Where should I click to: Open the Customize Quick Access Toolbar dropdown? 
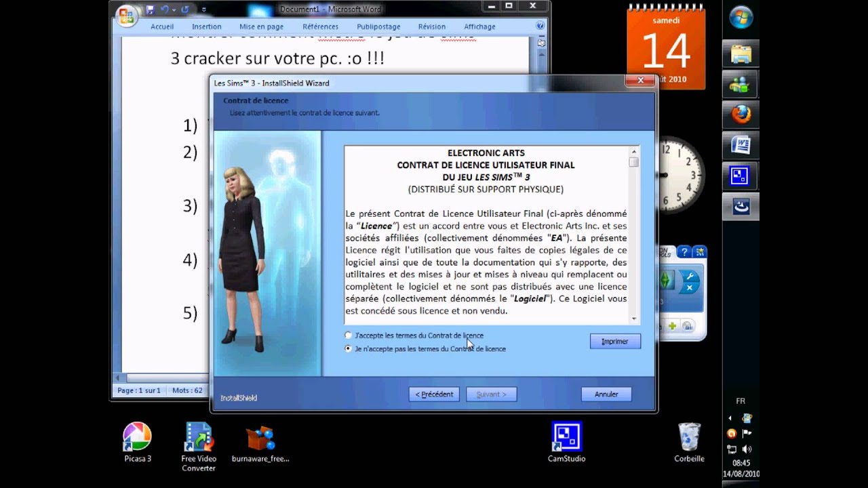(204, 10)
